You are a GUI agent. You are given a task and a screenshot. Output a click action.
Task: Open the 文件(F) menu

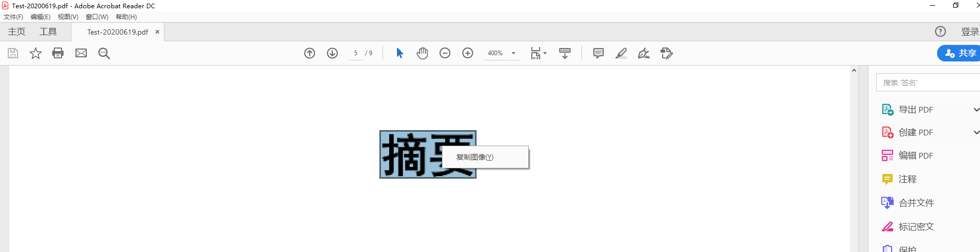(13, 17)
